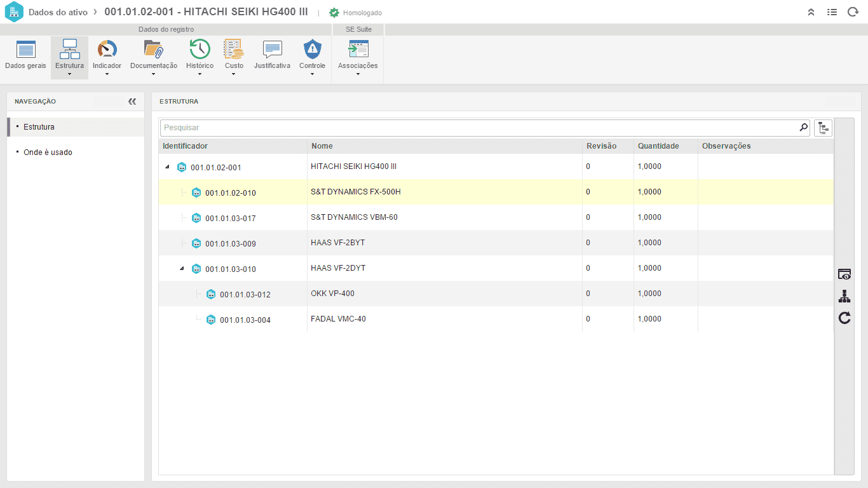Click the item icon of 001.01.03-004
Image resolution: width=868 pixels, height=488 pixels.
[x=211, y=320]
